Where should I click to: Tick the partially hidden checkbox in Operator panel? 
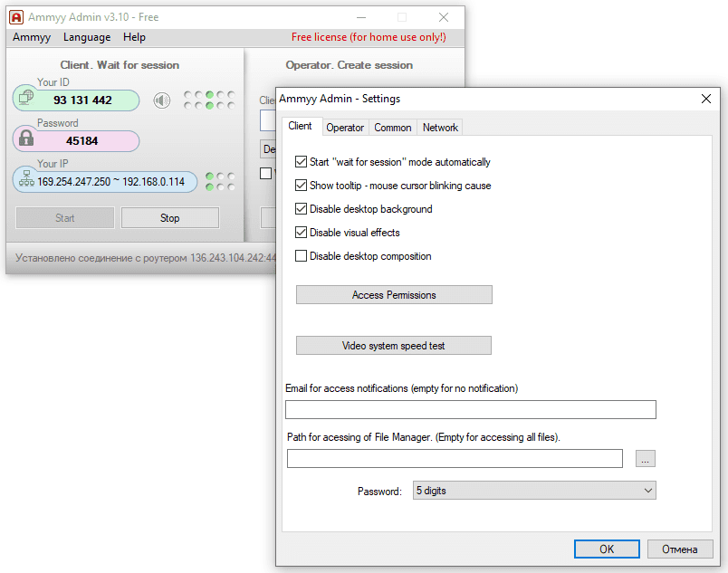click(x=265, y=173)
